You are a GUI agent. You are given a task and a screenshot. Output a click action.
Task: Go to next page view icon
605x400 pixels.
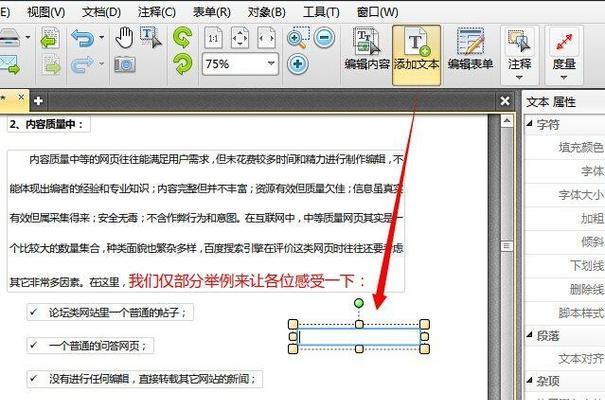[x=51, y=64]
